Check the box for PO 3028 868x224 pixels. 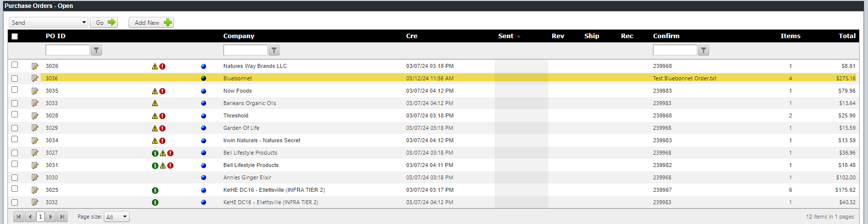(x=15, y=114)
